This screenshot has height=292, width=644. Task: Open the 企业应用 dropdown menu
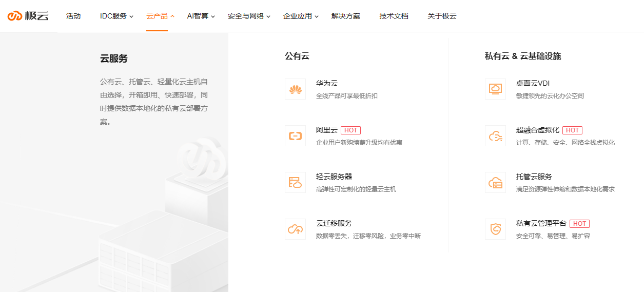click(x=301, y=16)
